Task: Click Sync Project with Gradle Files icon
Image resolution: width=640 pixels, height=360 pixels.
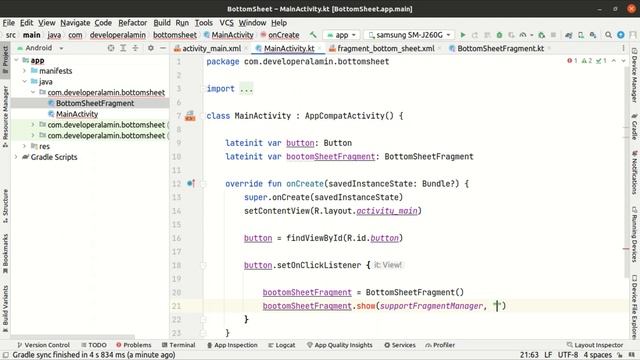Action: [568, 35]
